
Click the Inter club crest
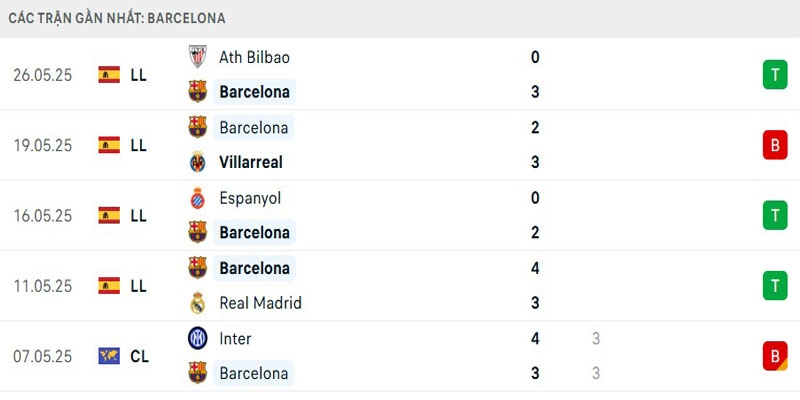[x=197, y=339]
